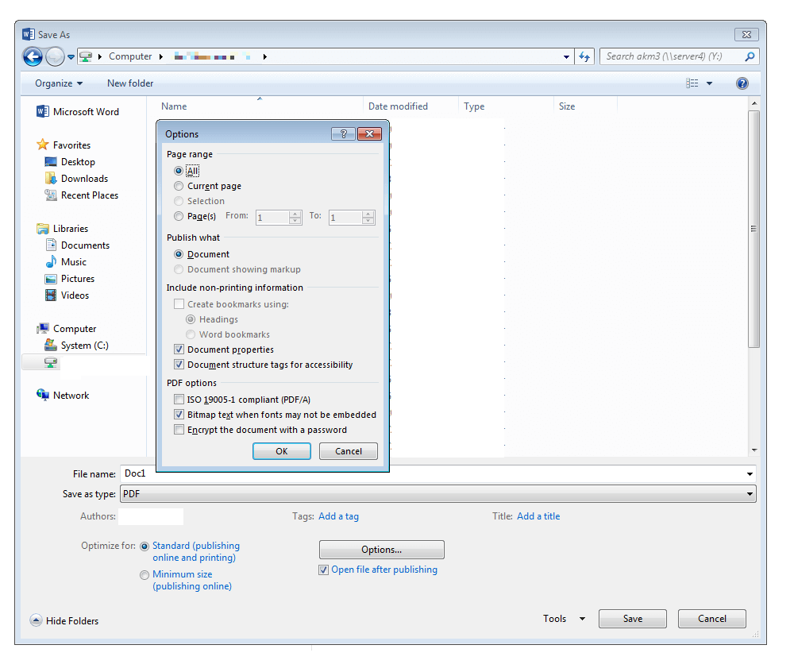The height and width of the screenshot is (672, 794).
Task: Click the refresh icon in address bar
Action: [x=584, y=56]
